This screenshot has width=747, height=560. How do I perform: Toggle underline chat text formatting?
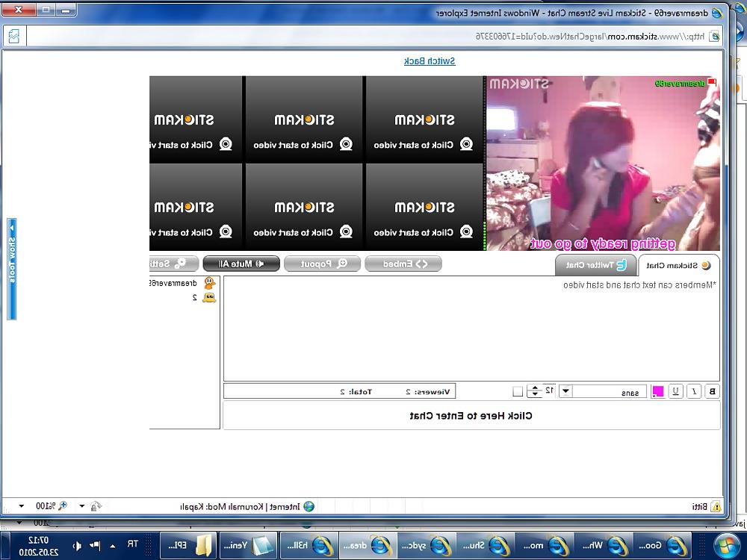675,391
